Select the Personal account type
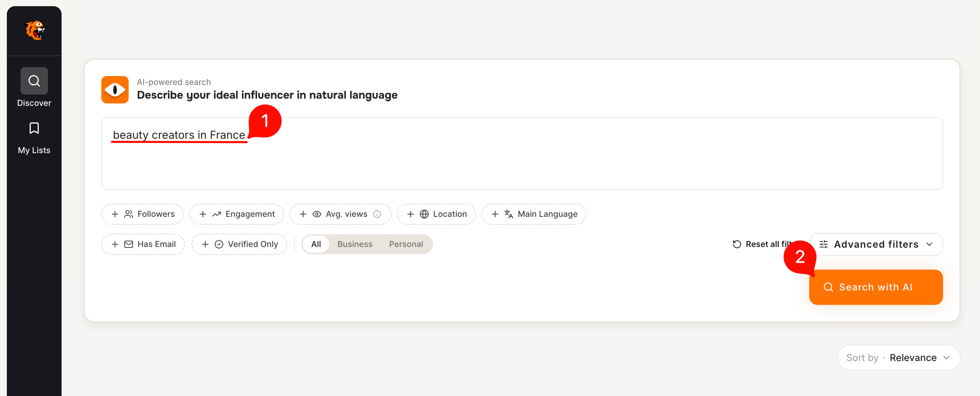 [405, 244]
